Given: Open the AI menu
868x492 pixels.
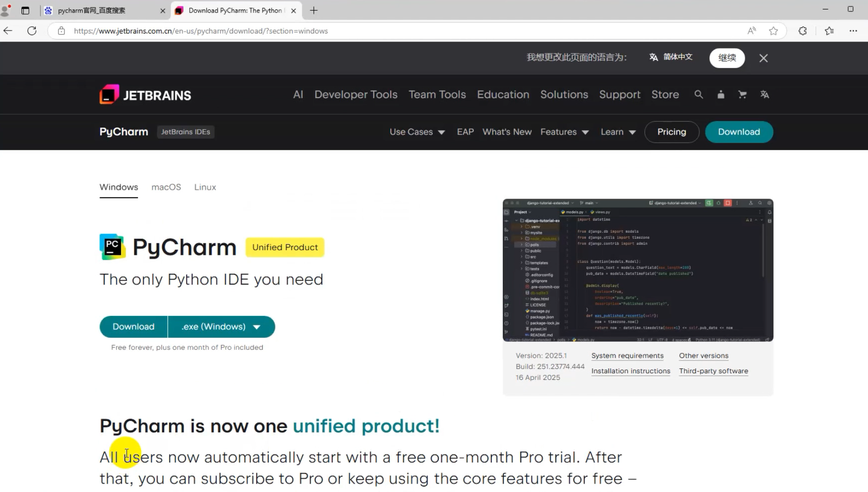Looking at the screenshot, I should coord(298,95).
